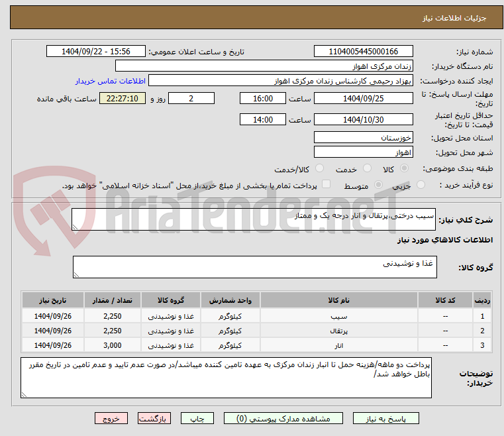Click the توضیحات خریدار notes textbox
The height and width of the screenshot is (436, 504).
[226, 378]
